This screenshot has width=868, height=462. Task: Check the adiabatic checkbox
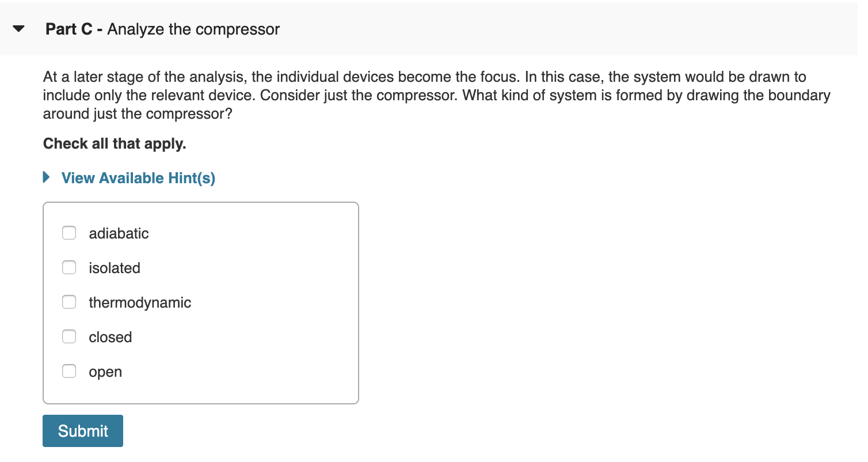coord(68,233)
